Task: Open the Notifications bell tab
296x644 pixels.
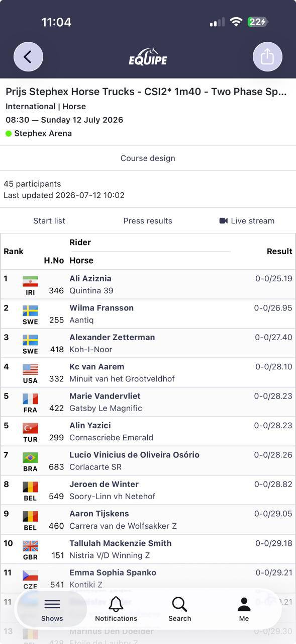Action: (116, 609)
